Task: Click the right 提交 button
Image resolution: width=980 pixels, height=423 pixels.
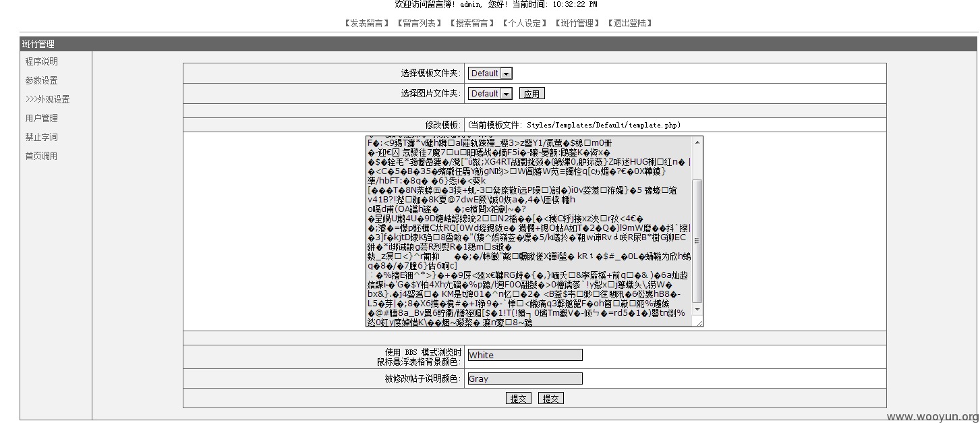Action: click(x=550, y=399)
